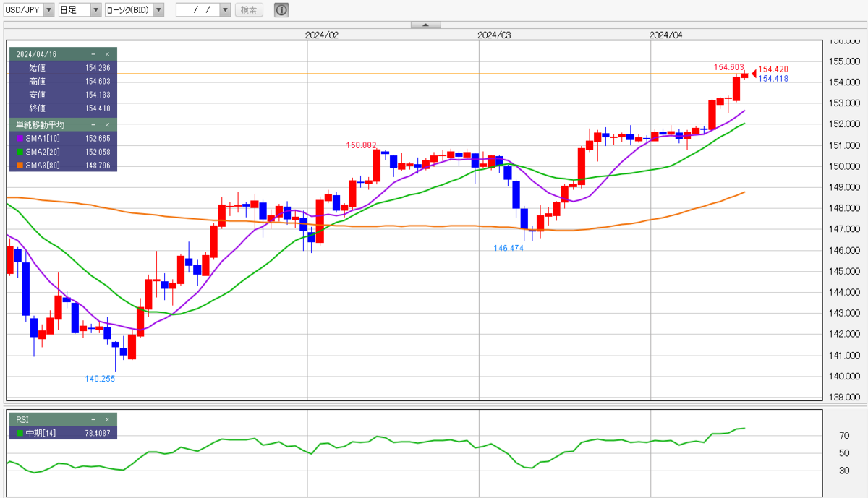The image size is (868, 498).
Task: Click the RSI value 78.4087
Action: [x=96, y=433]
